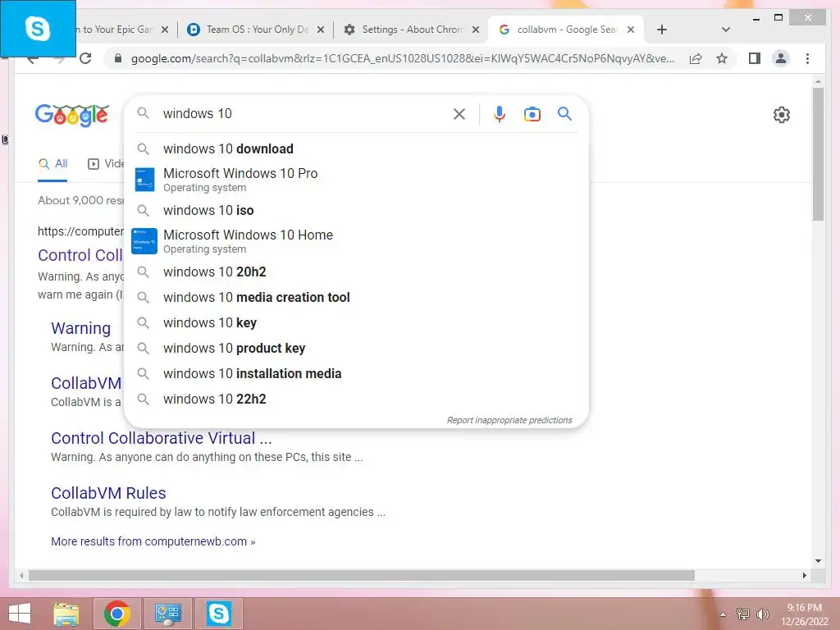840x630 pixels.
Task: Click the vertical scrollbar thumb
Action: (x=818, y=154)
